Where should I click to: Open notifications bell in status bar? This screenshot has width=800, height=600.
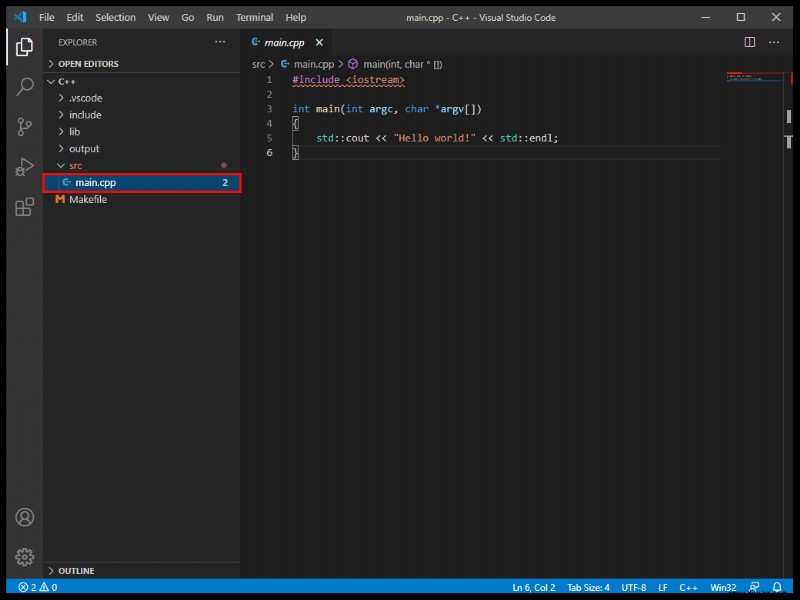coord(777,587)
